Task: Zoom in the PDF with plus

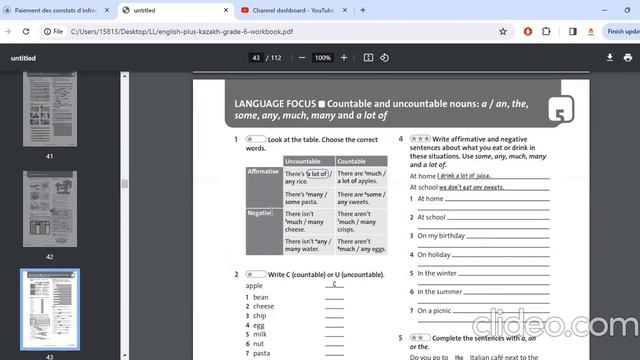Action: [x=344, y=58]
